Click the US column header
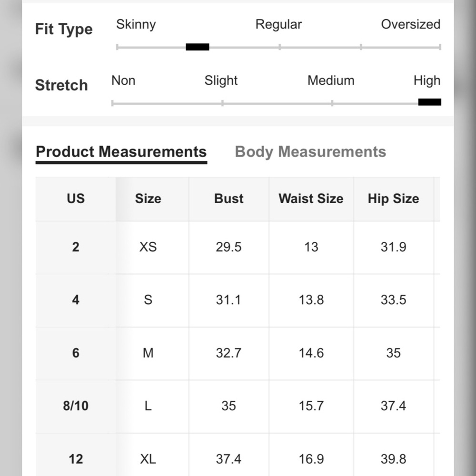The image size is (476, 476). tap(76, 199)
